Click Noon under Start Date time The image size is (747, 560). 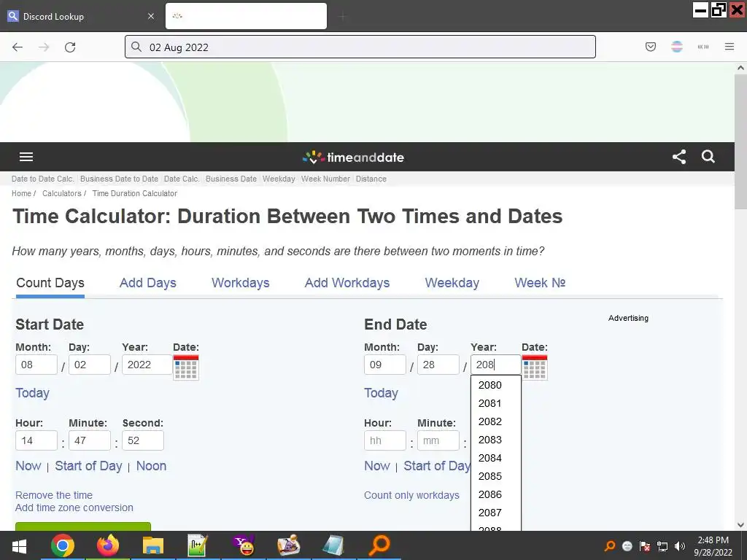coord(151,466)
